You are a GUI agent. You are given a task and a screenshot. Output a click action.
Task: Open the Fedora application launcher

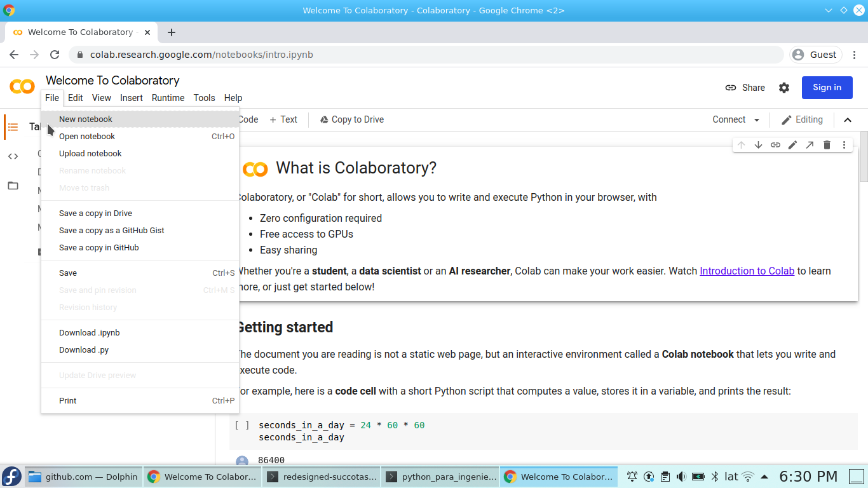coord(12,477)
